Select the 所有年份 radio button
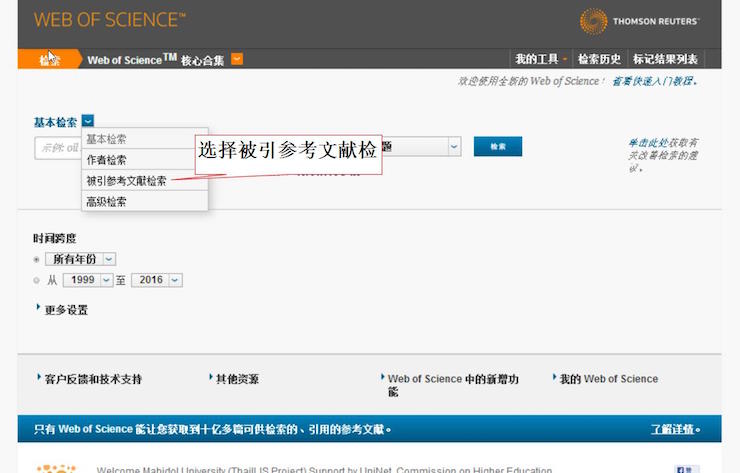Viewport: 740px width, 473px height. coord(36,260)
